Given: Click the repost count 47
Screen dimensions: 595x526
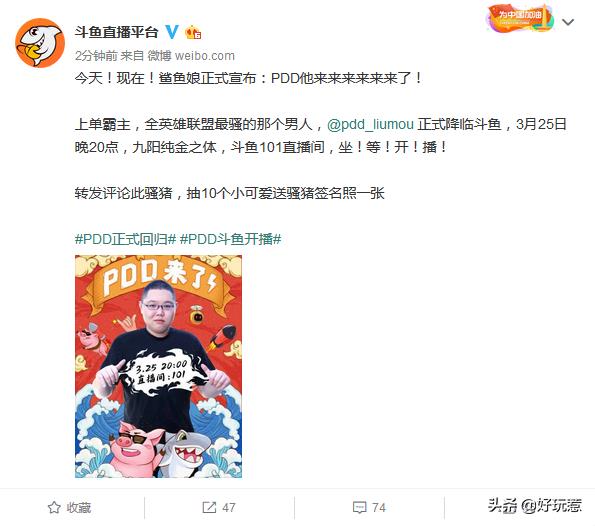Looking at the screenshot, I should pos(228,507).
